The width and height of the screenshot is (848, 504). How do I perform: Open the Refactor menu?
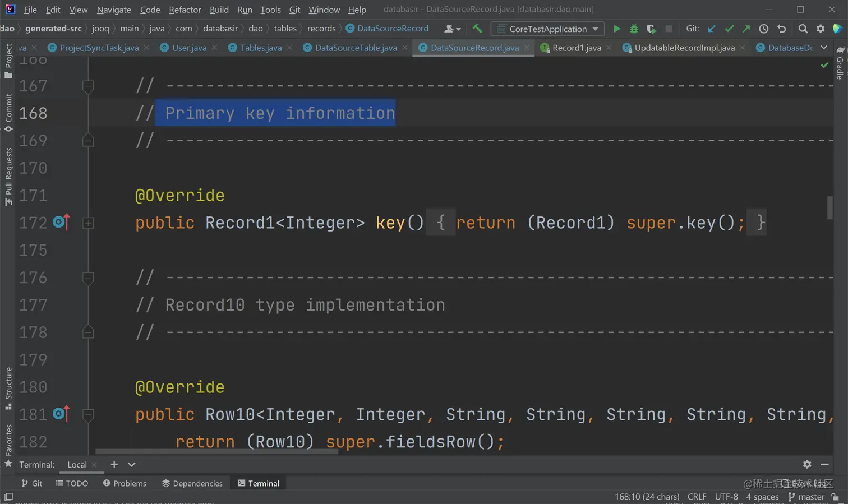185,10
